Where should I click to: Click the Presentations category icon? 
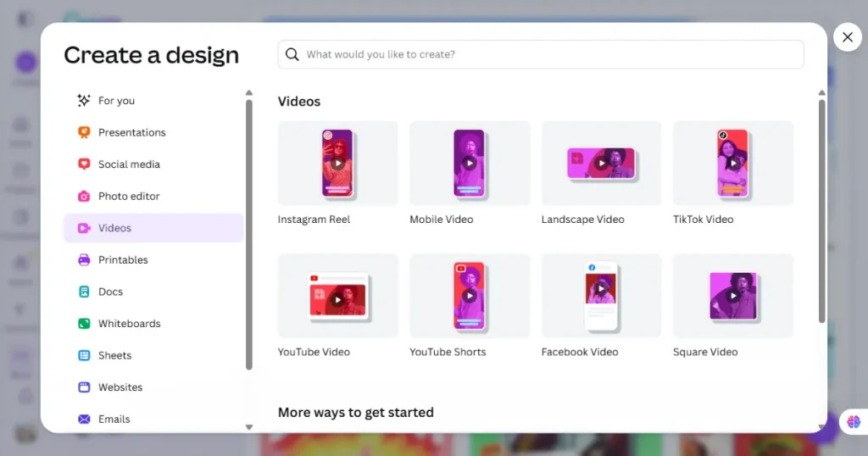84,132
